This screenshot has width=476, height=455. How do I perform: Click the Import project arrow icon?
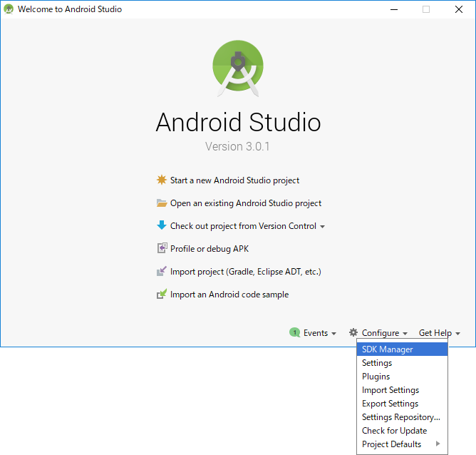coord(162,271)
